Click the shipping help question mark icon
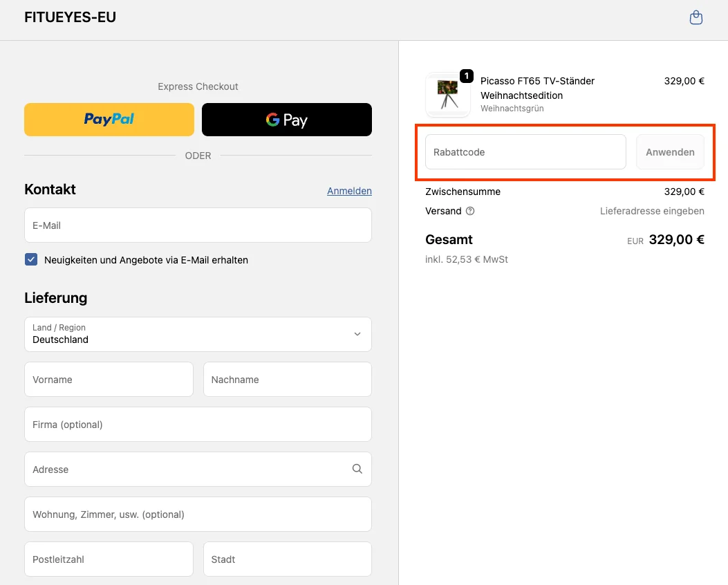This screenshot has width=728, height=585. (x=470, y=211)
